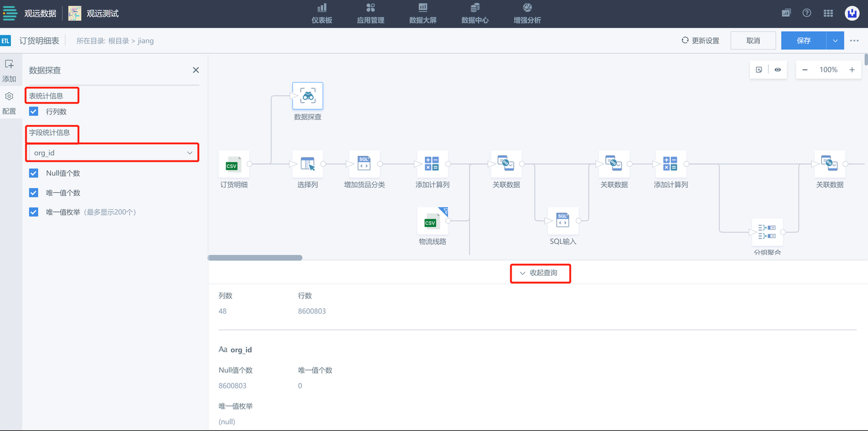The width and height of the screenshot is (868, 431).
Task: Zoom in canvas with plus icon
Action: point(852,70)
